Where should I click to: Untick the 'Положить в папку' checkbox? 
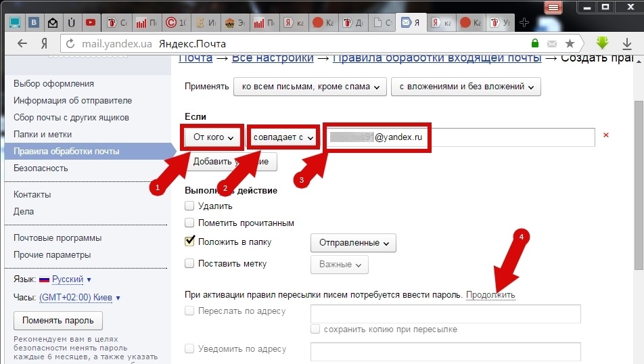(189, 241)
